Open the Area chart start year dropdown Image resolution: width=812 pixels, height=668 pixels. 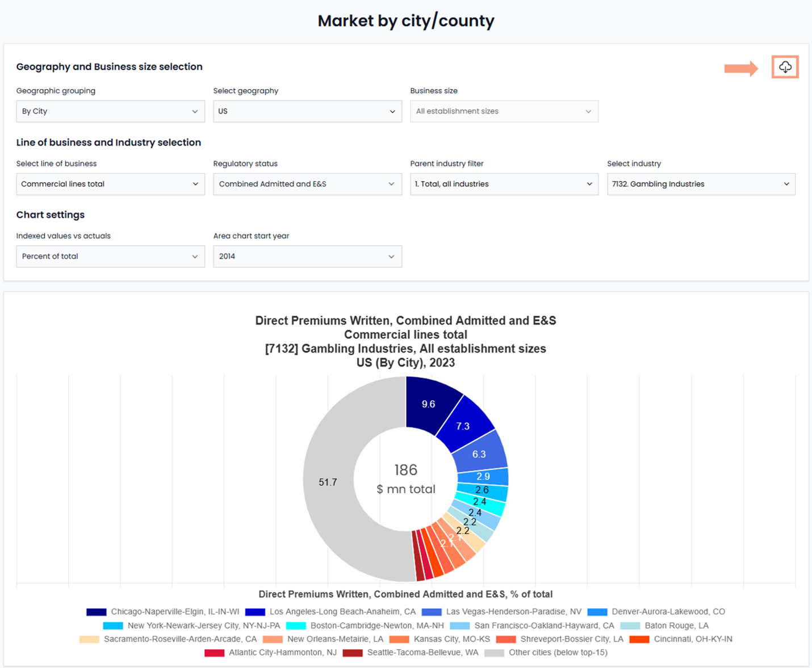307,257
